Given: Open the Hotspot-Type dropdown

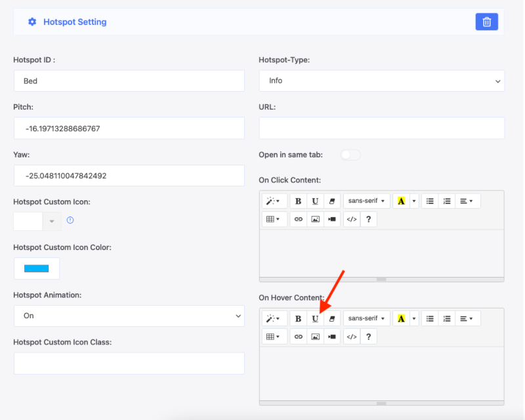Looking at the screenshot, I should point(381,81).
